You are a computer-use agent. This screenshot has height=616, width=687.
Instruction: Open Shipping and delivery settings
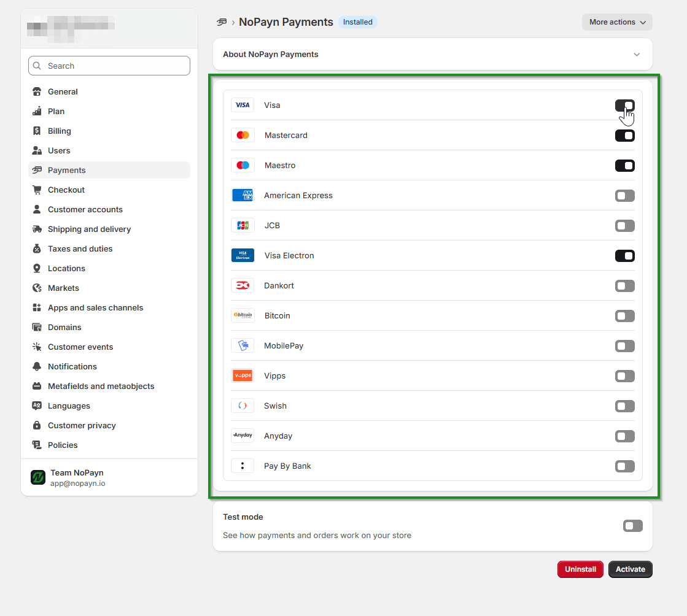89,229
